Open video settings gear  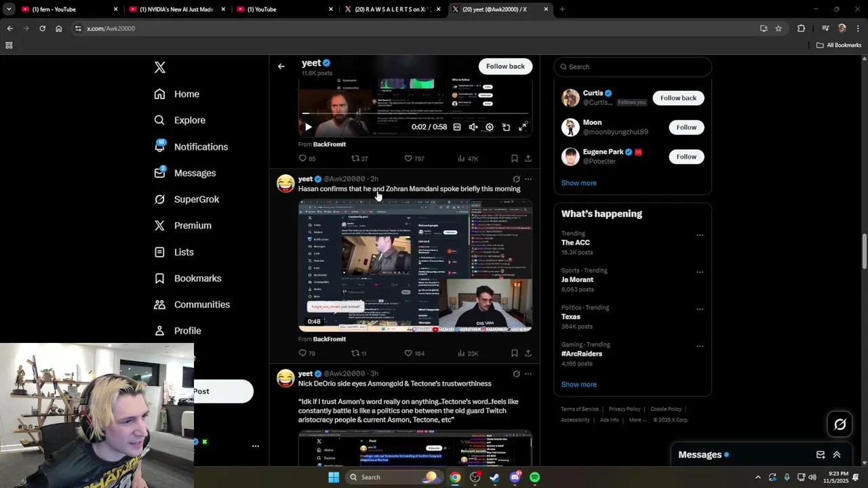pos(490,127)
